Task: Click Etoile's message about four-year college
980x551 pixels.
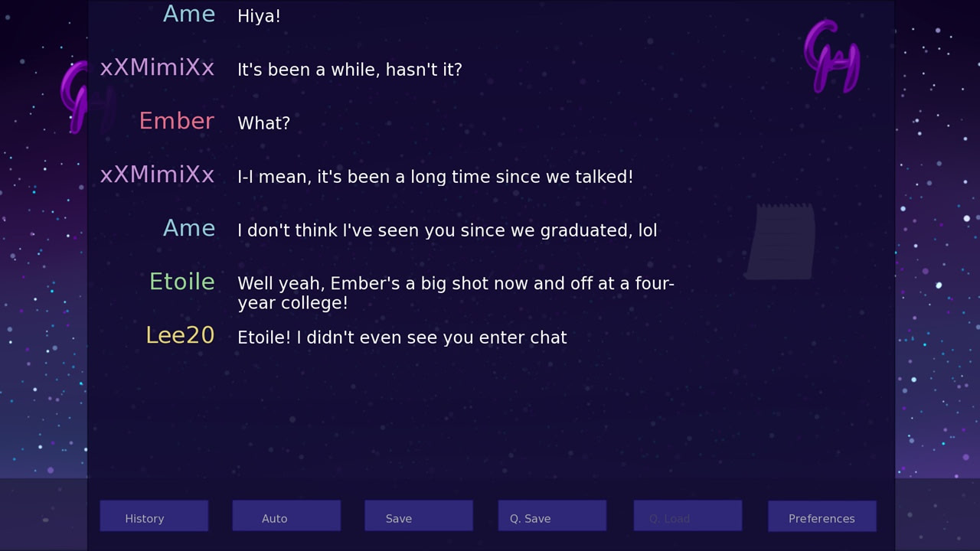Action: tap(456, 293)
